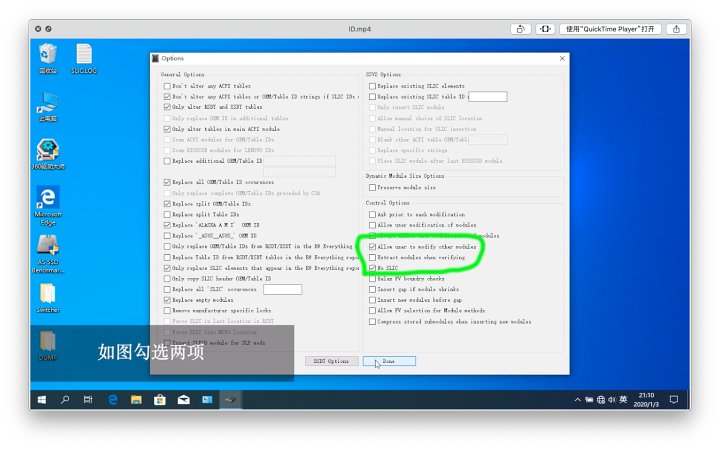
Task: Click the 'Replace existing SLIC table ID' field
Action: pyautogui.click(x=488, y=97)
